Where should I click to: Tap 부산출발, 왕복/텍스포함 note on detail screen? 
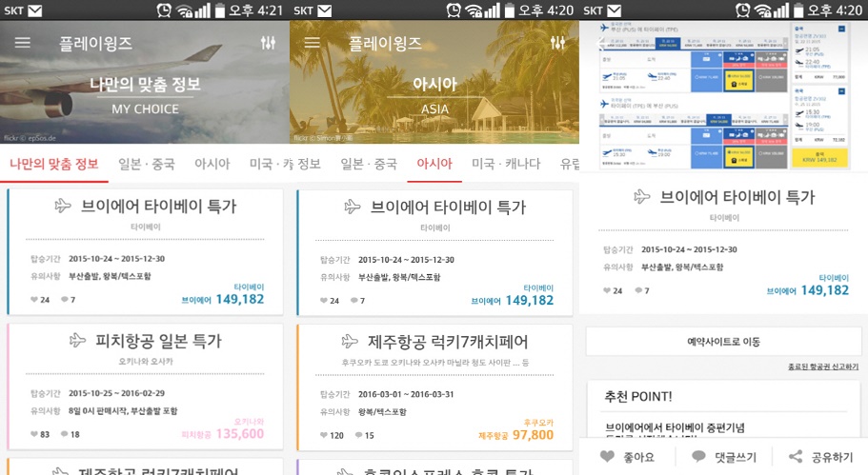[x=682, y=267]
